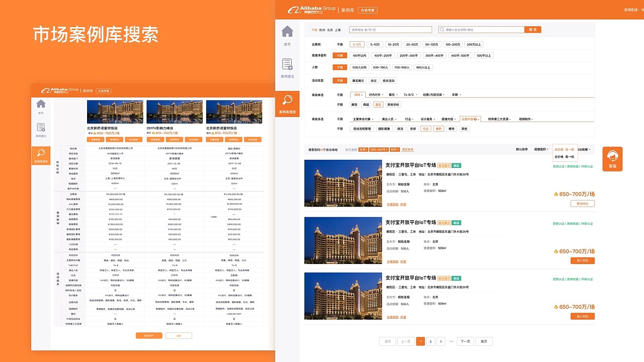
Task: Select the 案例库搜索 magnifier icon in the search page sidebar
Action: point(287,100)
